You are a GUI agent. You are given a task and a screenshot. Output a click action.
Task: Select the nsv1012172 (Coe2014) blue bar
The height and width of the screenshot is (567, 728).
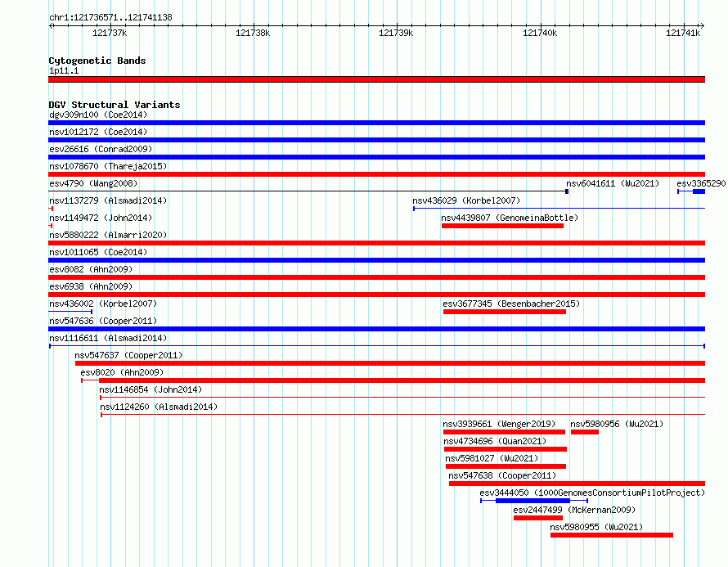point(376,140)
